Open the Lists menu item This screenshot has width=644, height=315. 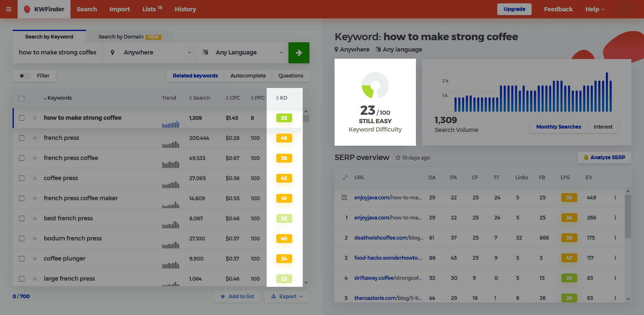tap(152, 9)
